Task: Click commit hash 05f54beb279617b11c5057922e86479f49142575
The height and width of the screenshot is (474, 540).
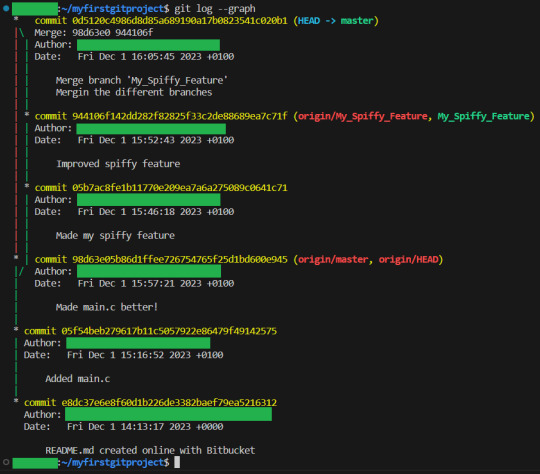Action: (169, 331)
